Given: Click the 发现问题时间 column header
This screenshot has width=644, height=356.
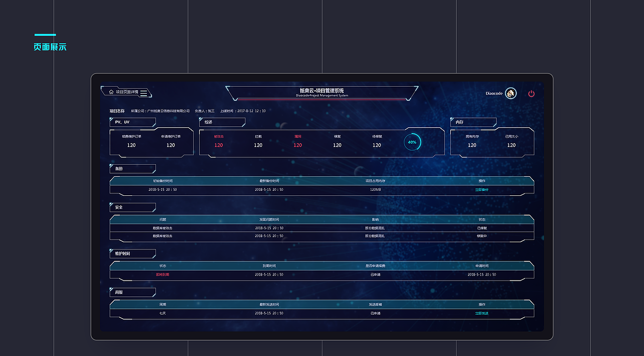Looking at the screenshot, I should [x=269, y=220].
